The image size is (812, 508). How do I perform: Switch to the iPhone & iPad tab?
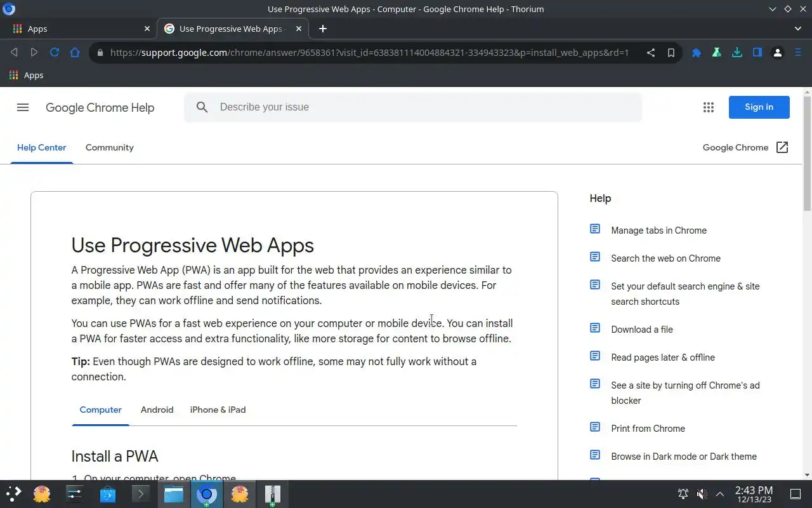218,410
